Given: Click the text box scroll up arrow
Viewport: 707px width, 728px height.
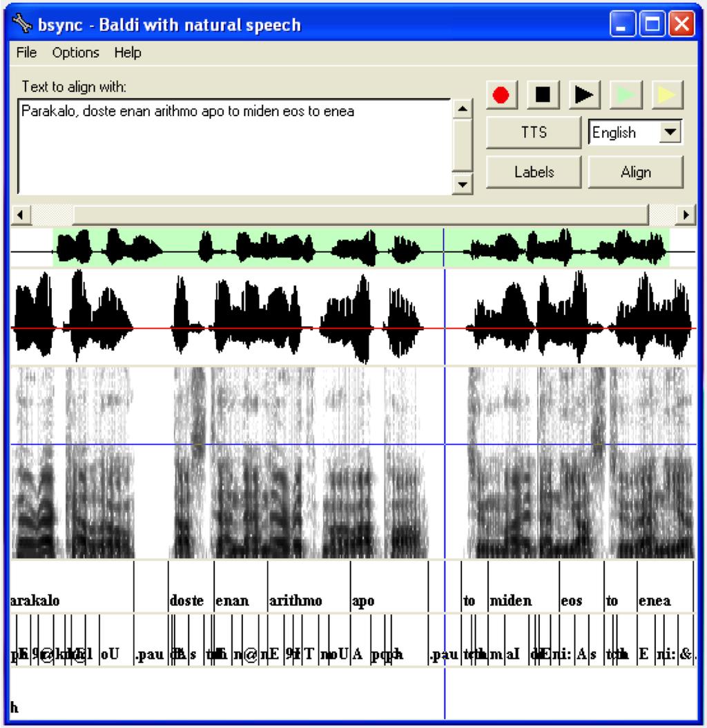Looking at the screenshot, I should coord(462,108).
